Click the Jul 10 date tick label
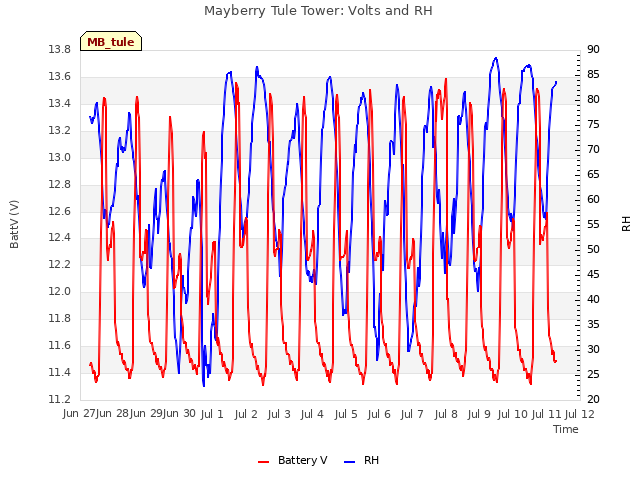Image resolution: width=640 pixels, height=480 pixels. coord(513,414)
